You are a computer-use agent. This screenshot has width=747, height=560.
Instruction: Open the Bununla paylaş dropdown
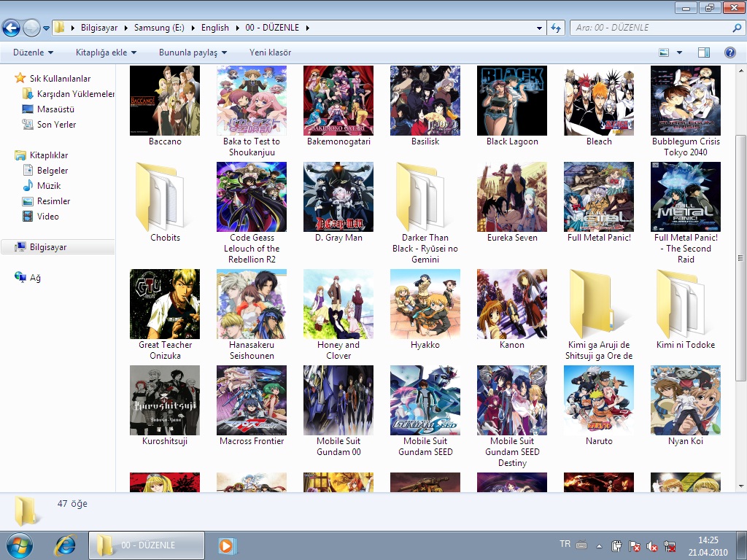pos(193,52)
